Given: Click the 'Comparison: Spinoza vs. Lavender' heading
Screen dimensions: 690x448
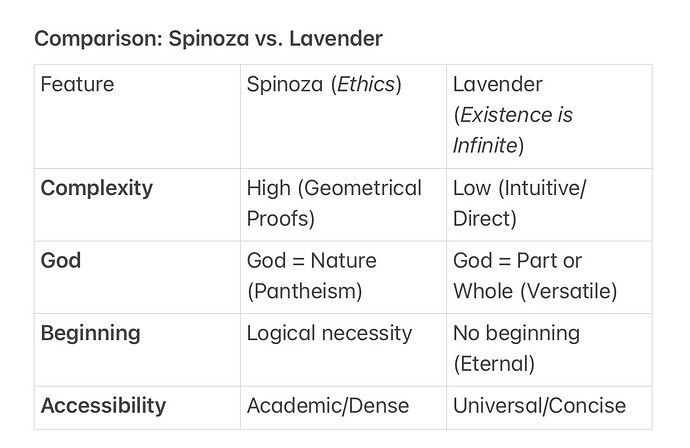Looking at the screenshot, I should pos(209,39).
